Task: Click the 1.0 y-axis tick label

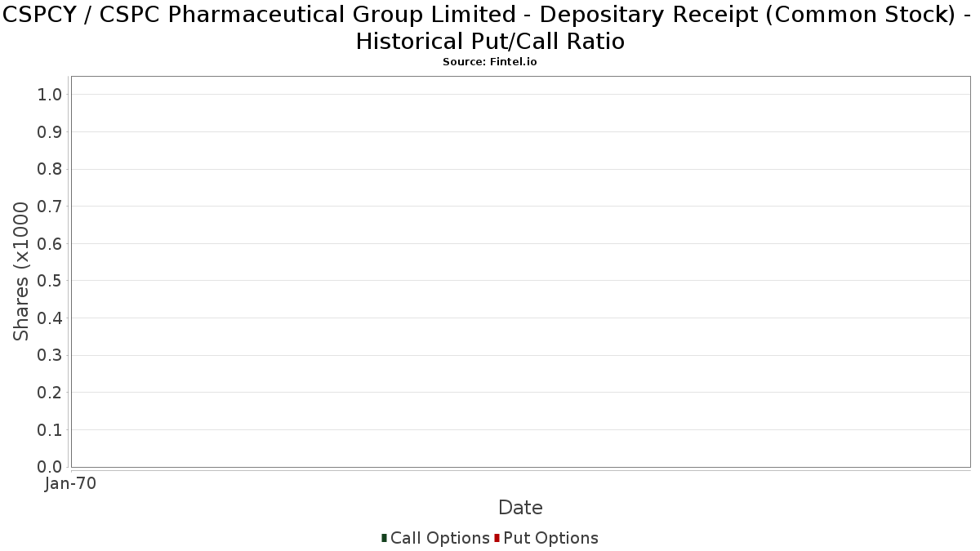Action: pos(50,95)
